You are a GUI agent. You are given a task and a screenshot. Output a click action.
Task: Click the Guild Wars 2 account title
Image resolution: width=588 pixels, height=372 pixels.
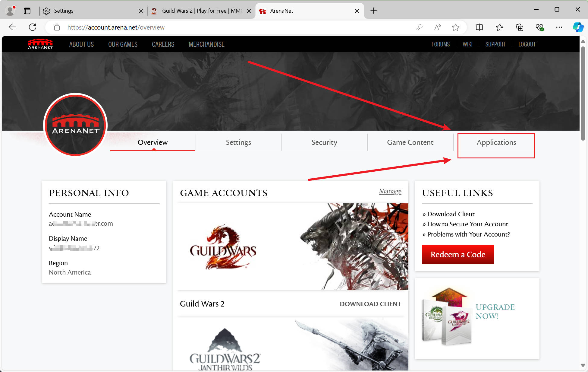click(202, 304)
